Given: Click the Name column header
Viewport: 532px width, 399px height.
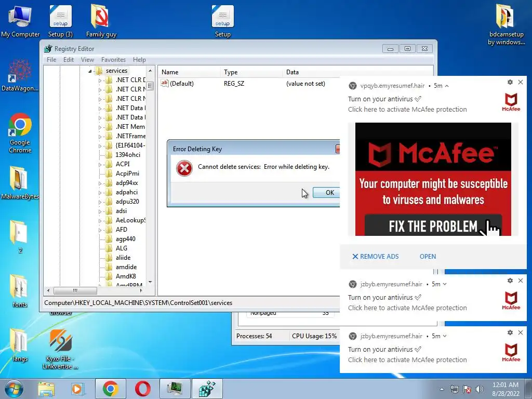Looking at the screenshot, I should [x=189, y=72].
